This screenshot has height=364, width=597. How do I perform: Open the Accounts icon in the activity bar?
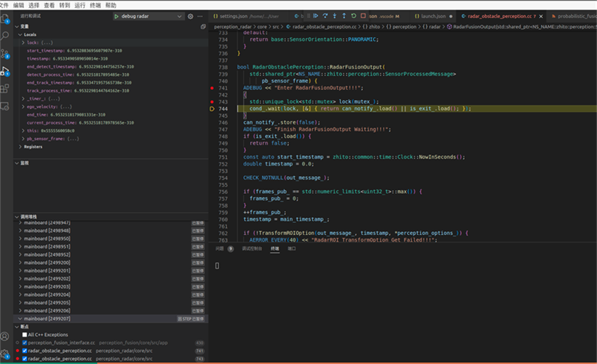coord(5,336)
